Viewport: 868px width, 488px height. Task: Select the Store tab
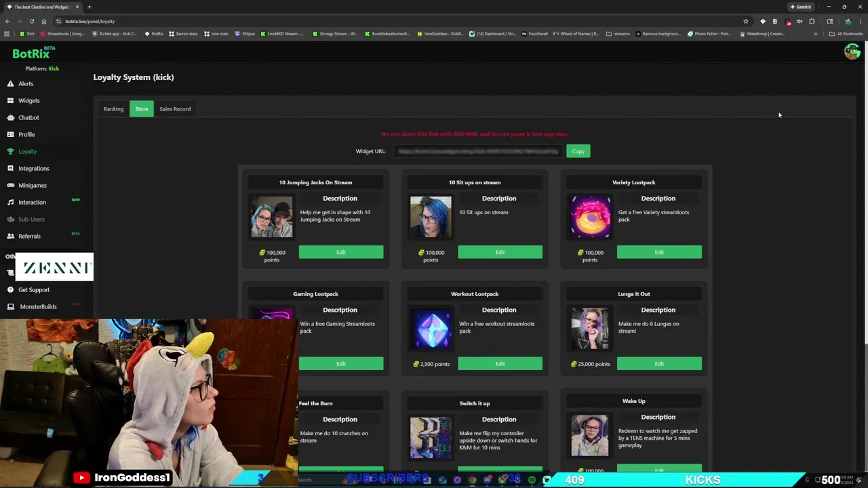pos(141,108)
